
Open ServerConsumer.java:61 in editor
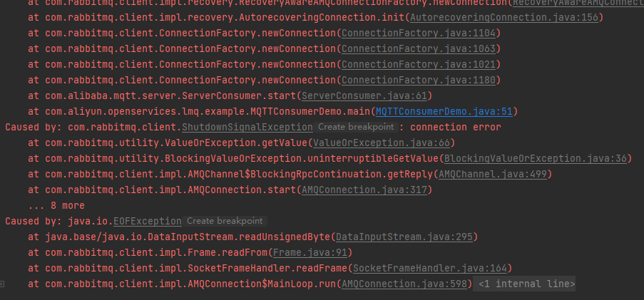(x=364, y=95)
